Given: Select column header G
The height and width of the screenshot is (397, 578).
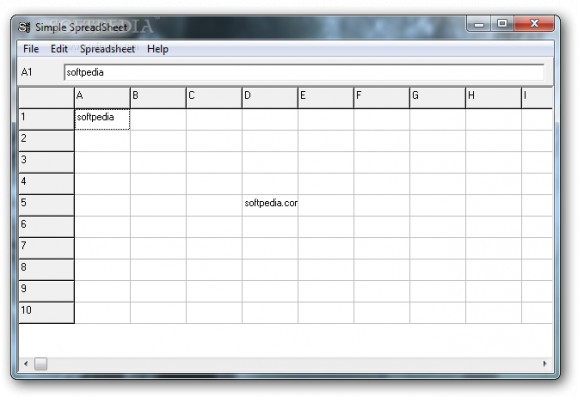Looking at the screenshot, I should click(x=438, y=98).
